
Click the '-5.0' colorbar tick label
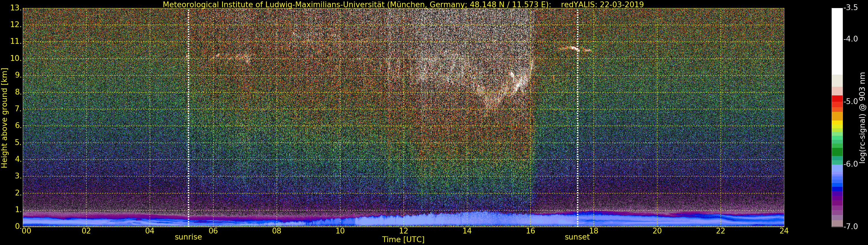point(851,101)
